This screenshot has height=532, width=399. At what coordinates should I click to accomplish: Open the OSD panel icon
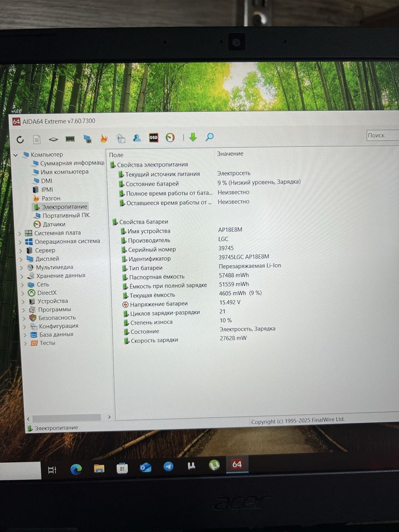coord(153,137)
